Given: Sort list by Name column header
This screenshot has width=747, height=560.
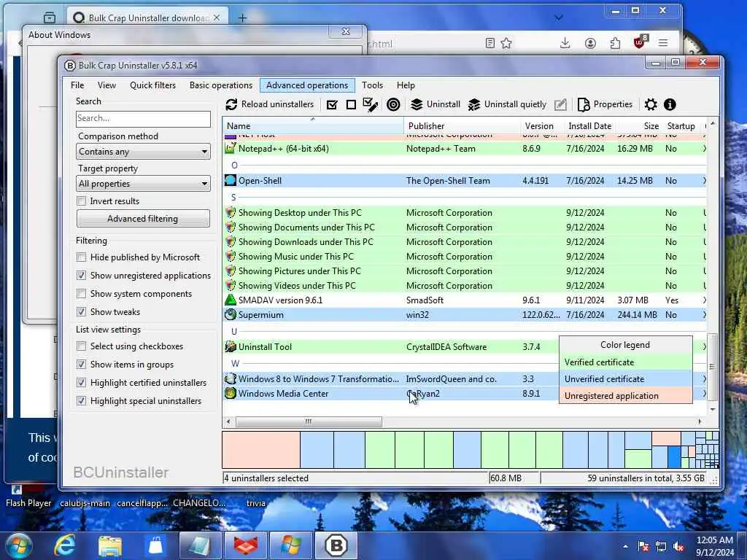Looking at the screenshot, I should point(314,125).
